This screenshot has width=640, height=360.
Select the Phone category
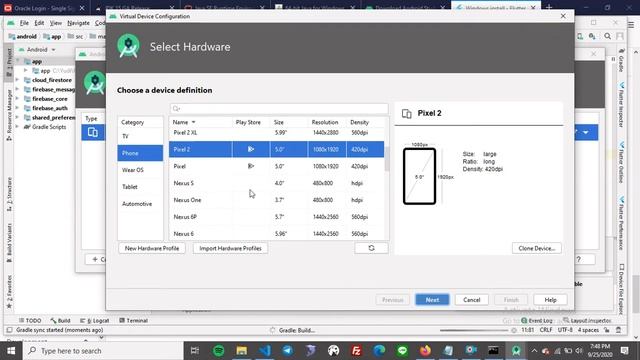click(x=140, y=153)
